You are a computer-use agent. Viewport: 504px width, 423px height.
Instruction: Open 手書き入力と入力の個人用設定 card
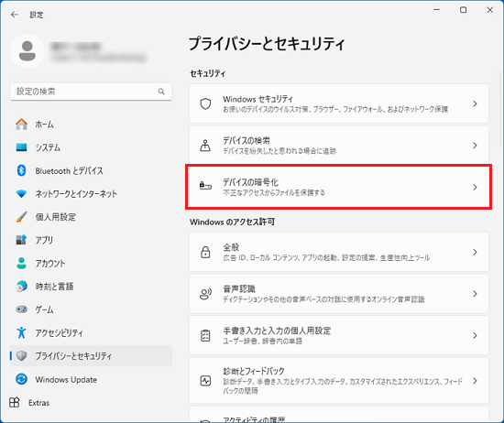click(339, 335)
